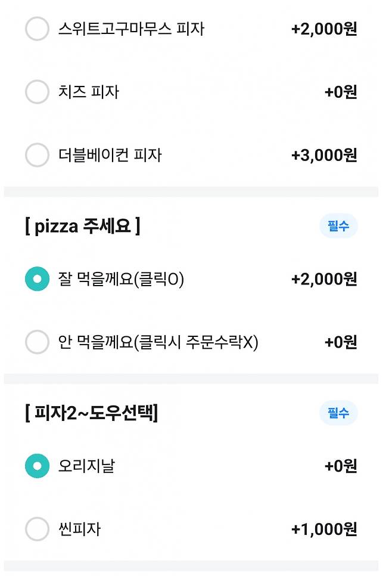Pick the 더블베이컨 피자 radio button
Image resolution: width=392 pixels, height=576 pixels.
[x=37, y=155]
